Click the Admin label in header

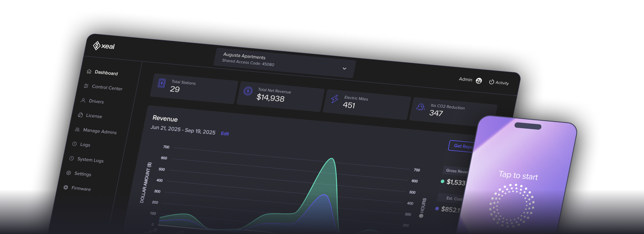(x=465, y=79)
